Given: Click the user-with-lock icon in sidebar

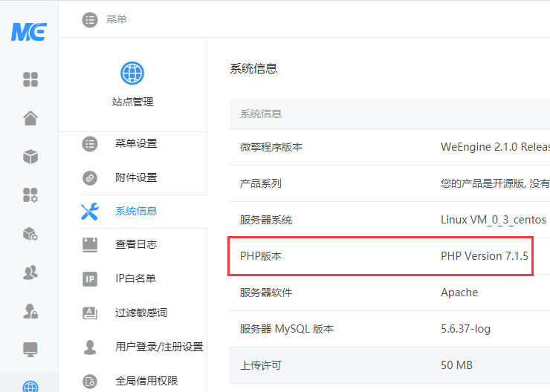Looking at the screenshot, I should 30,311.
